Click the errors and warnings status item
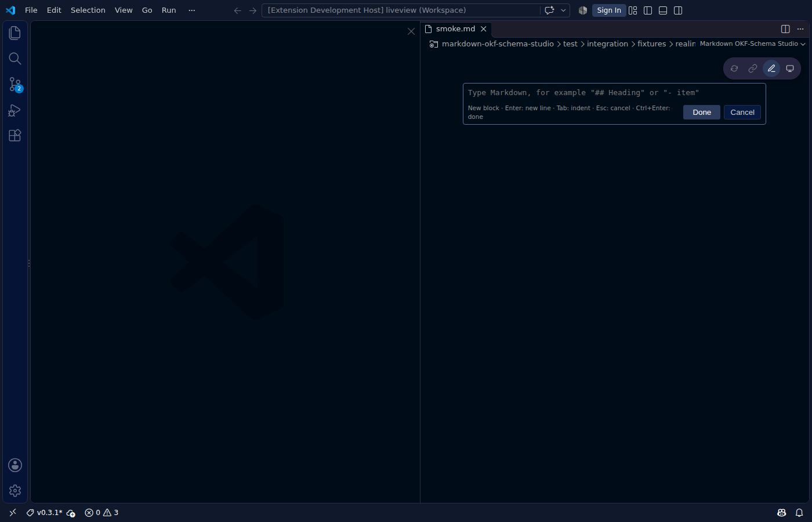812x522 pixels. [101, 513]
